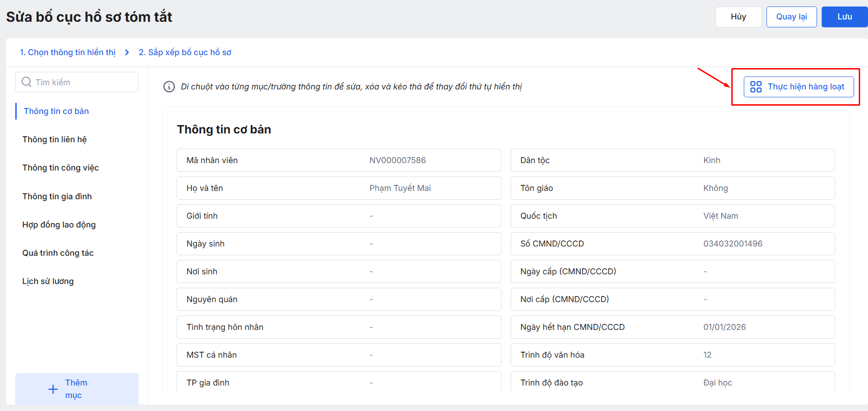Click the search magnifier icon
The height and width of the screenshot is (411, 868).
coord(26,82)
